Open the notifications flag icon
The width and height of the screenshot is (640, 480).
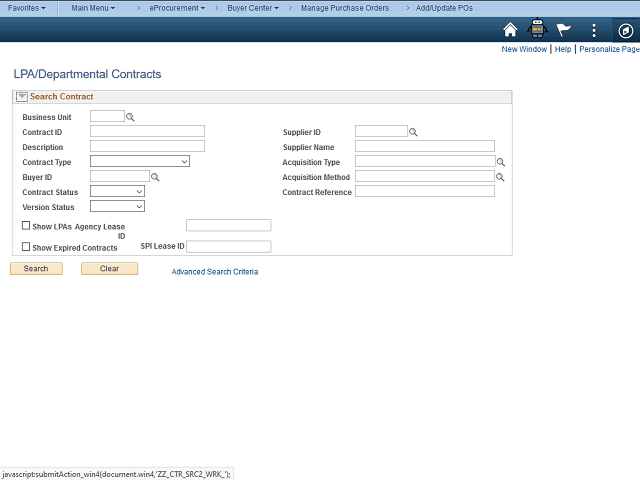pyautogui.click(x=564, y=29)
